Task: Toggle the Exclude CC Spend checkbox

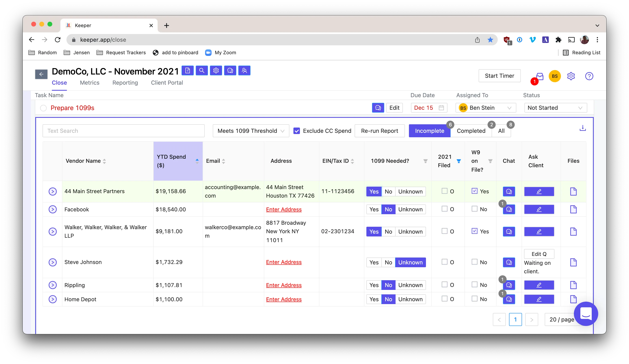Action: 296,131
